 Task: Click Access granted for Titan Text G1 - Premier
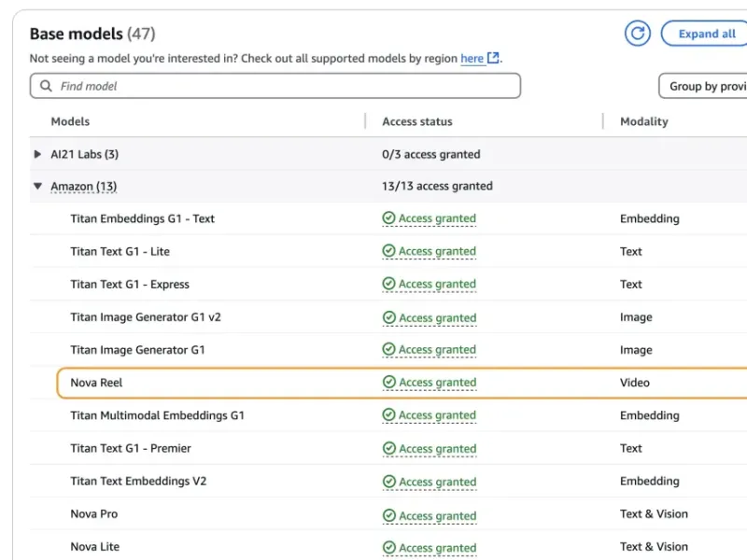pyautogui.click(x=437, y=449)
